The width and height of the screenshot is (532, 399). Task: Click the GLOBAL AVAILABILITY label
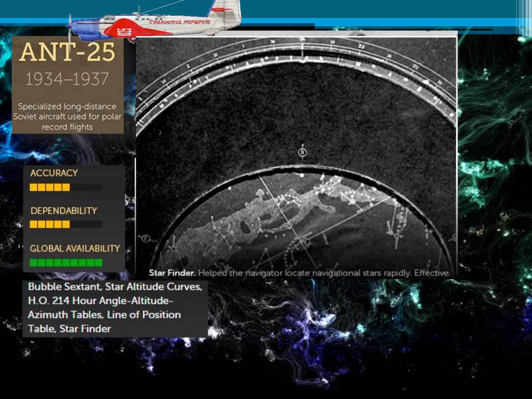(x=75, y=248)
